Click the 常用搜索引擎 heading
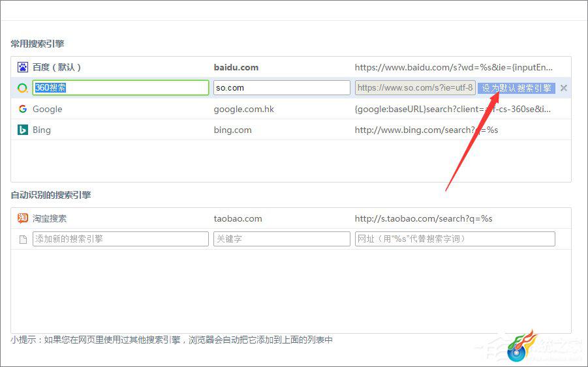This screenshot has width=588, height=367. [x=37, y=44]
